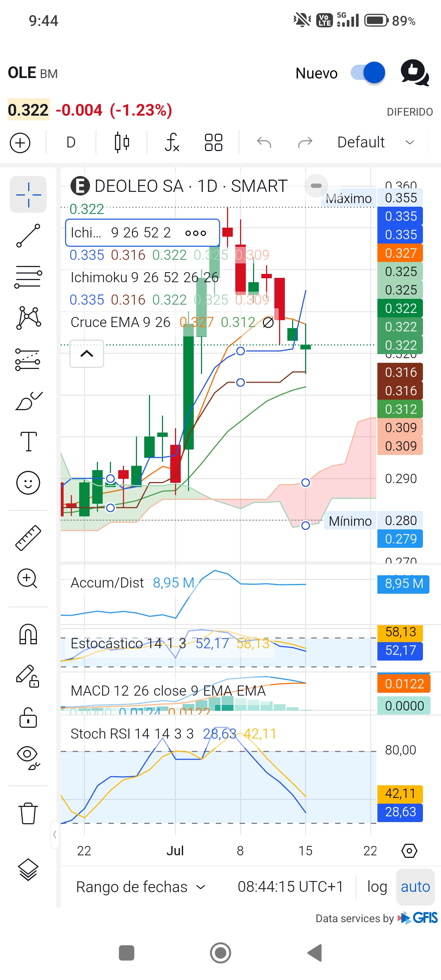Turn off the auto scale button

pos(415,887)
